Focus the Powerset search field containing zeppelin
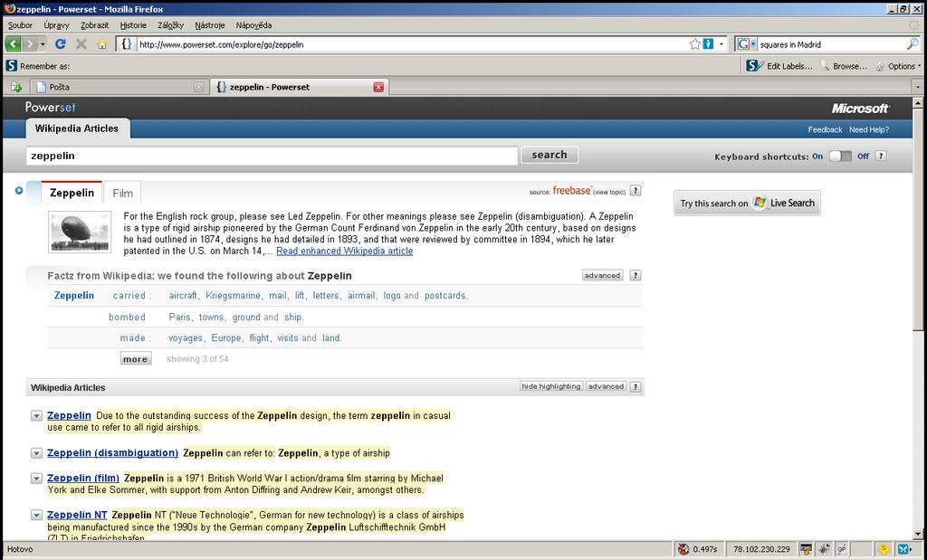The width and height of the screenshot is (927, 560). (x=272, y=156)
